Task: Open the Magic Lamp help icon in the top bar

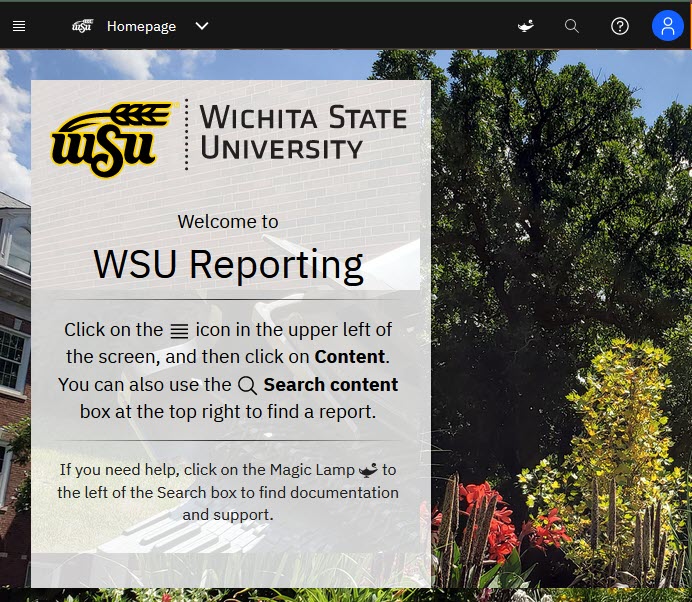Action: (526, 26)
